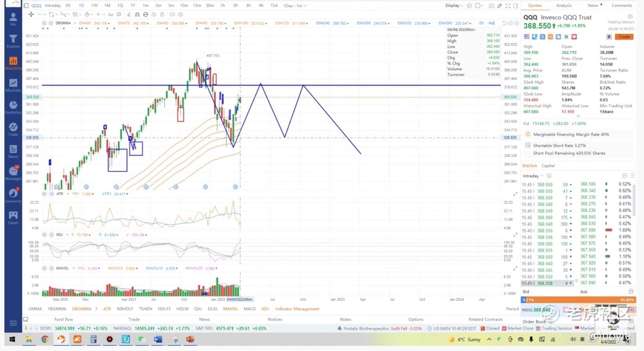Open Chrome from the Windows taskbar
This screenshot has height=351, width=644.
coord(44,339)
